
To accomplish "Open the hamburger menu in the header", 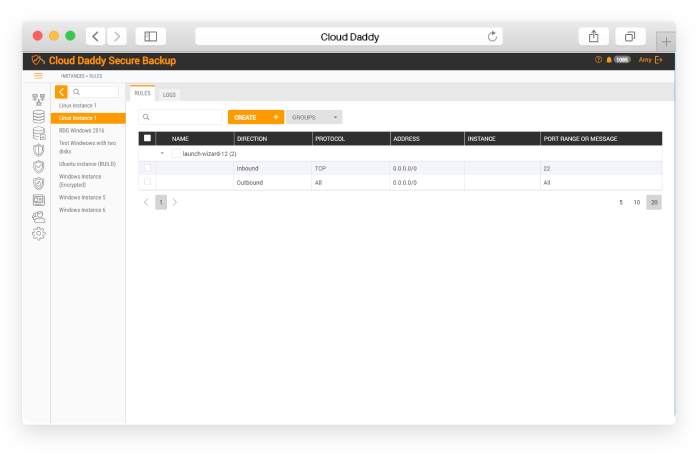I will pos(38,76).
